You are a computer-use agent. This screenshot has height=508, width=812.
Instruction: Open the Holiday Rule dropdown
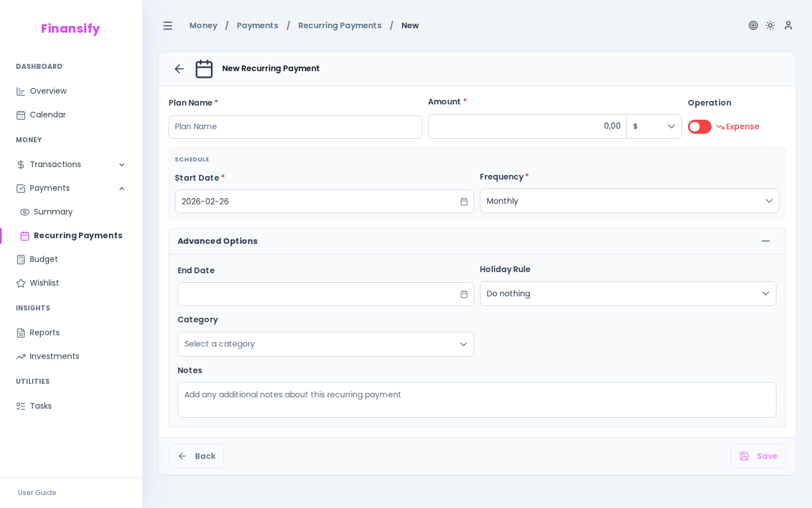click(x=628, y=294)
